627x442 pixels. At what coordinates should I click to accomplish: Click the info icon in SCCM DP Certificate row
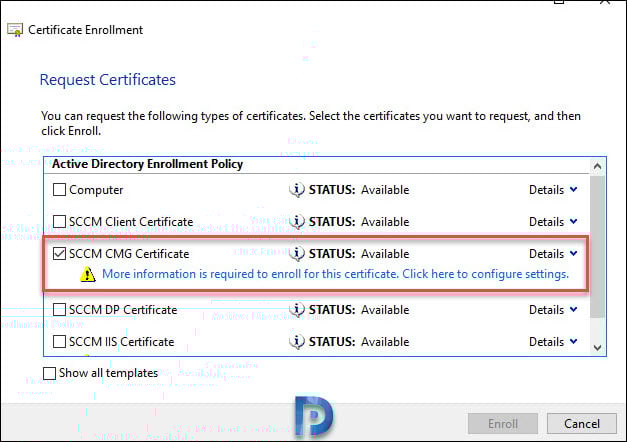[297, 310]
